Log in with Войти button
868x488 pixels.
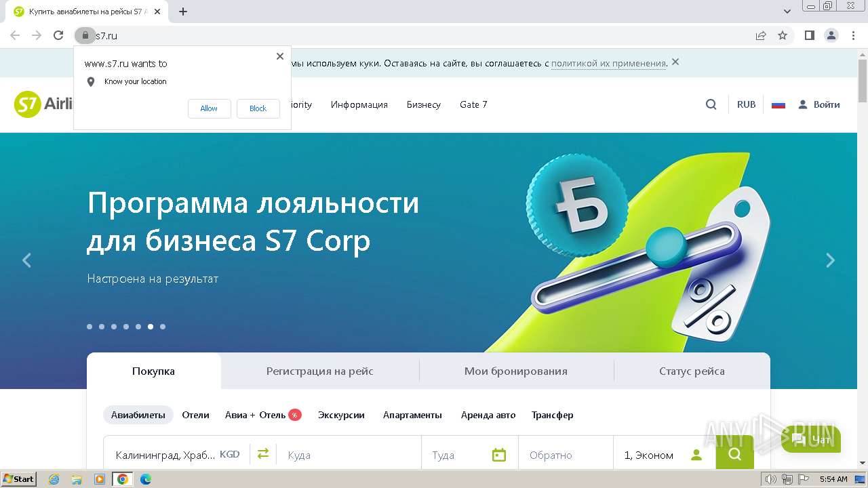(x=819, y=104)
